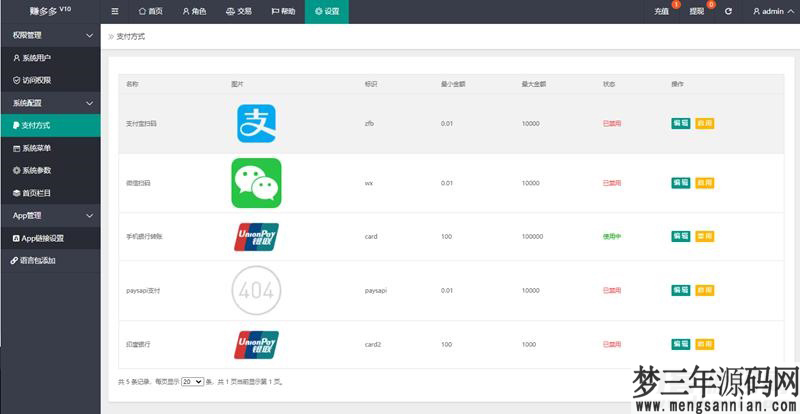Click the 状态 column header

click(x=609, y=84)
